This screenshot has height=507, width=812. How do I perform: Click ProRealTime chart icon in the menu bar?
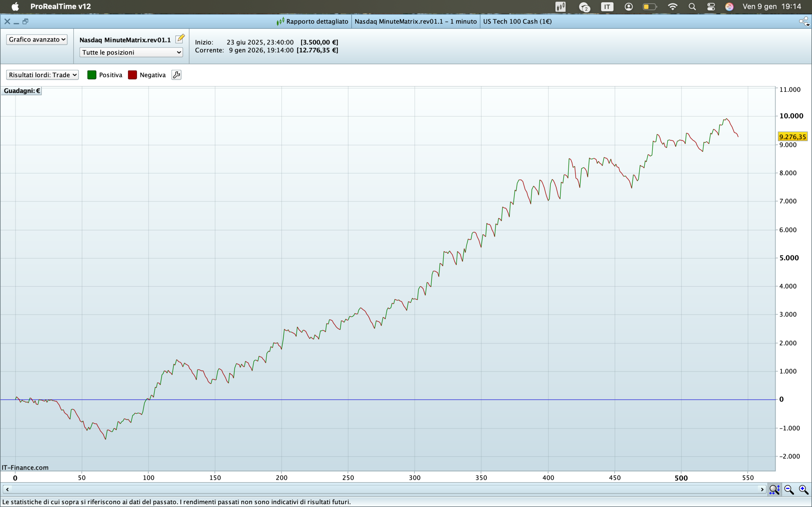[x=560, y=7]
